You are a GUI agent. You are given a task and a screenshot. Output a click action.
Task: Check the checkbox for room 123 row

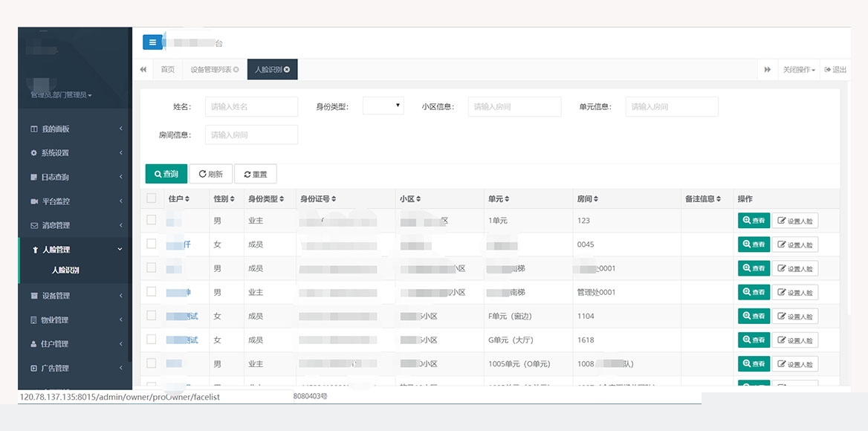pyautogui.click(x=152, y=220)
